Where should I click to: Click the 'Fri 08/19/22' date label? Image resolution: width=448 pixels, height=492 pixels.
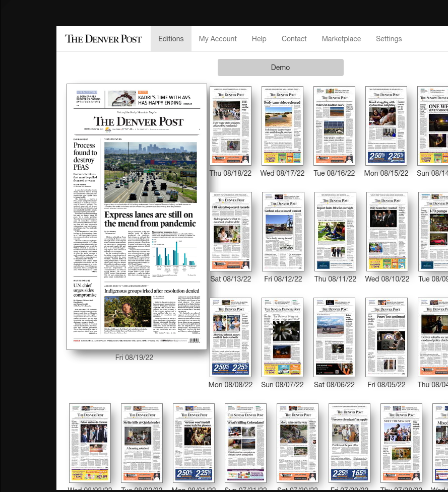(x=135, y=358)
